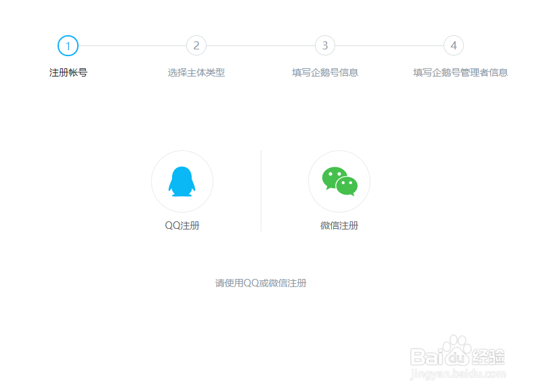Click the 填写企鹅号管理者信息 step label
This screenshot has height=392, width=535.
[x=461, y=72]
